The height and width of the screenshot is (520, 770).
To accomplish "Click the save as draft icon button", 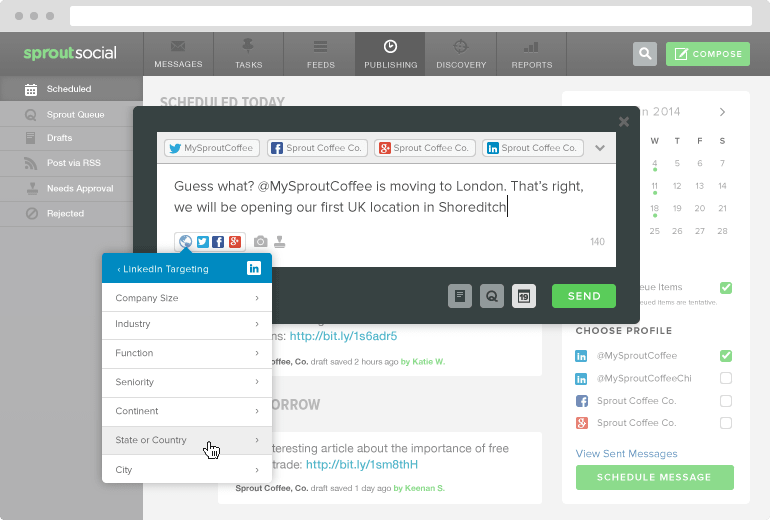I will click(460, 296).
